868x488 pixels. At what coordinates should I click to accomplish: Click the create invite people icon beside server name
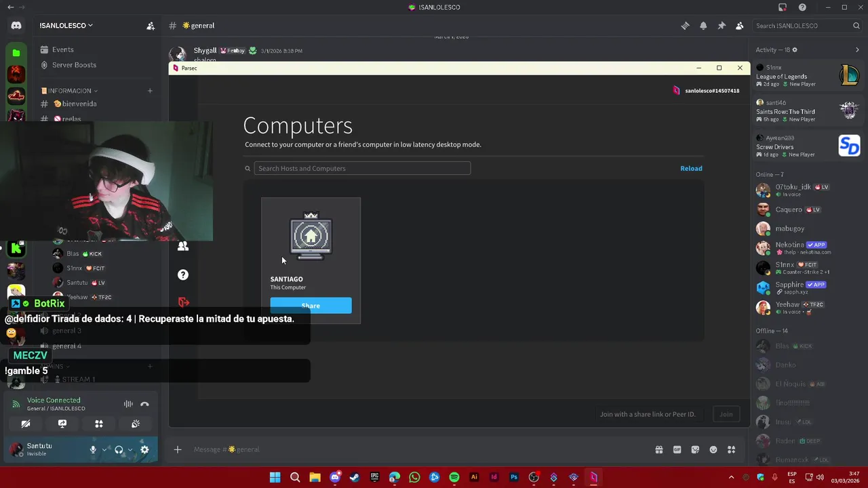[151, 26]
